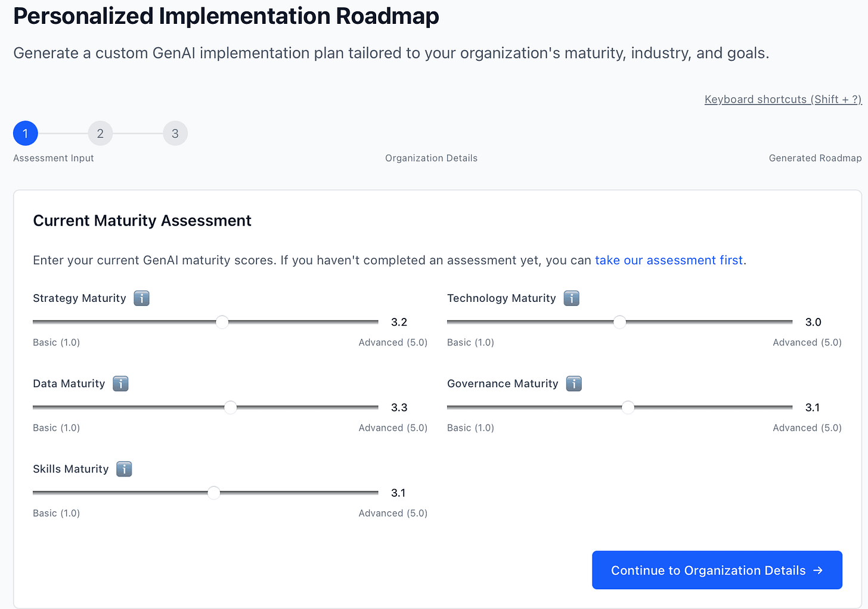The height and width of the screenshot is (609, 868).
Task: Click the Assessment Input step label
Action: click(54, 158)
